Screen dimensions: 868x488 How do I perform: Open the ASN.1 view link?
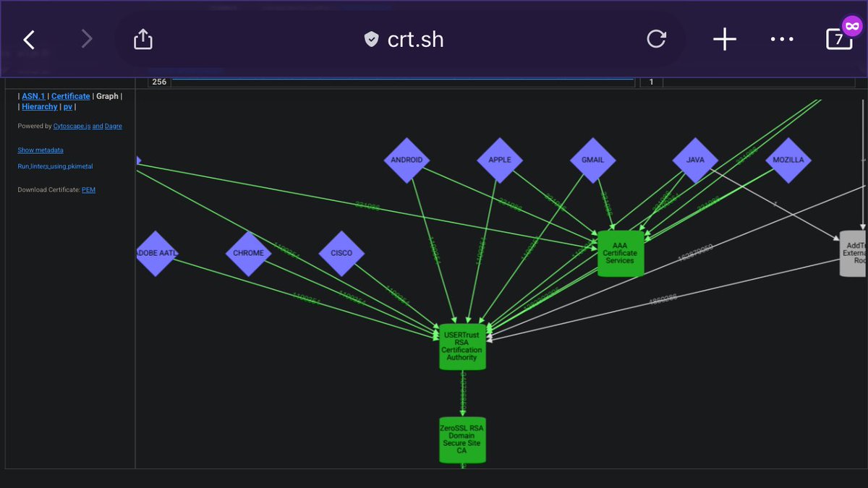33,96
